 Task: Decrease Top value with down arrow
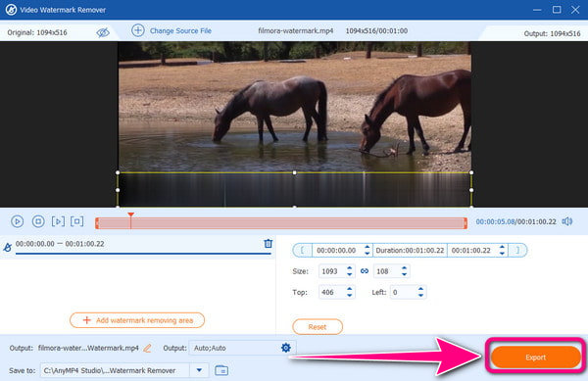click(x=350, y=296)
